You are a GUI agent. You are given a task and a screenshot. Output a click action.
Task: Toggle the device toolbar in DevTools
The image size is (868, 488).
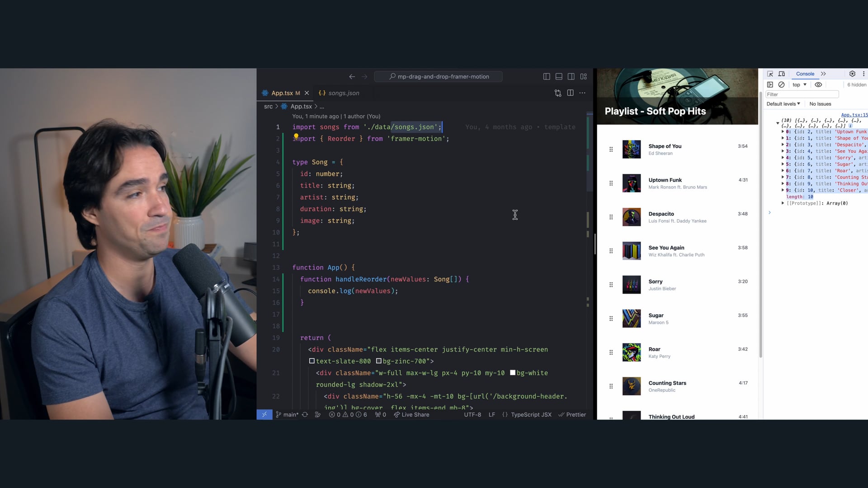(x=782, y=74)
